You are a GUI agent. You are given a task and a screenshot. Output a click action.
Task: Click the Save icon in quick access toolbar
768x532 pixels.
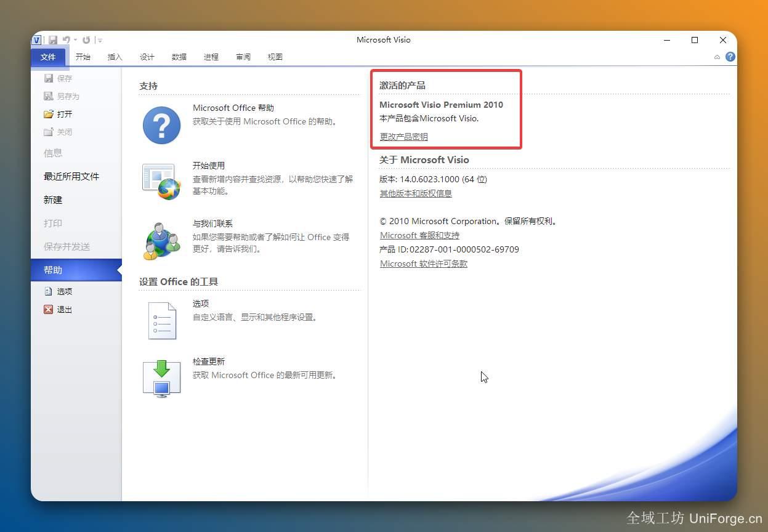(53, 40)
